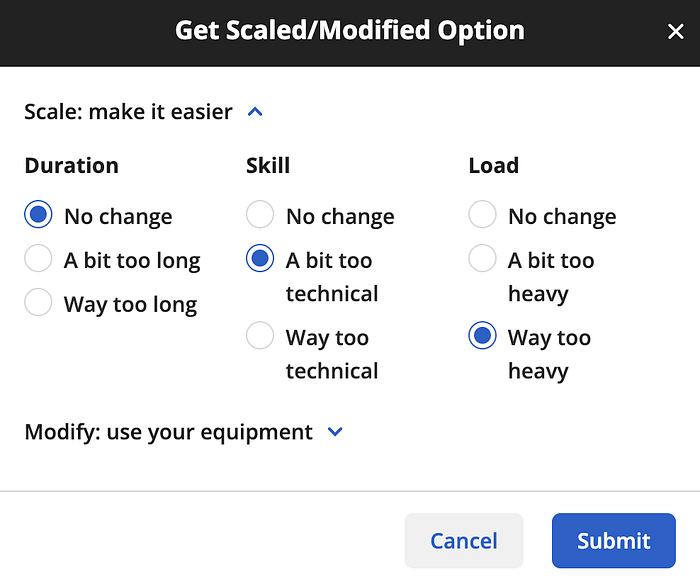Close the Get Scaled/Modified Option dialog
The width and height of the screenshot is (700, 587).
click(675, 31)
